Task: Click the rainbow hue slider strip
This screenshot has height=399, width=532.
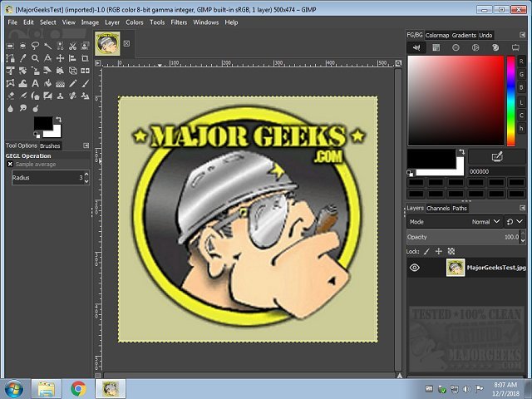Action: click(x=510, y=100)
